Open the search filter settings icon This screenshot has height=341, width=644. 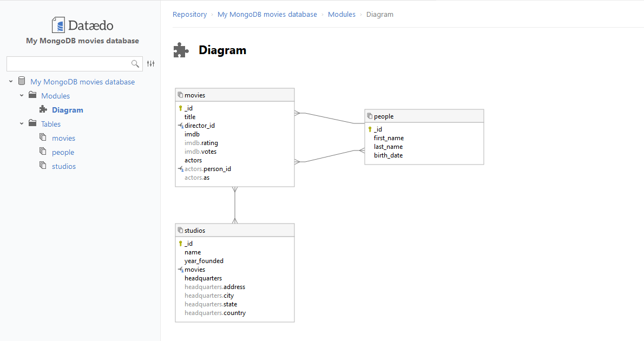[151, 64]
